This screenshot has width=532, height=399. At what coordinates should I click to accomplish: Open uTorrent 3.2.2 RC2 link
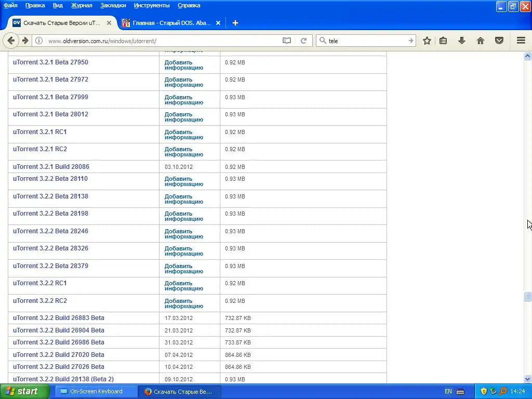[40, 301]
